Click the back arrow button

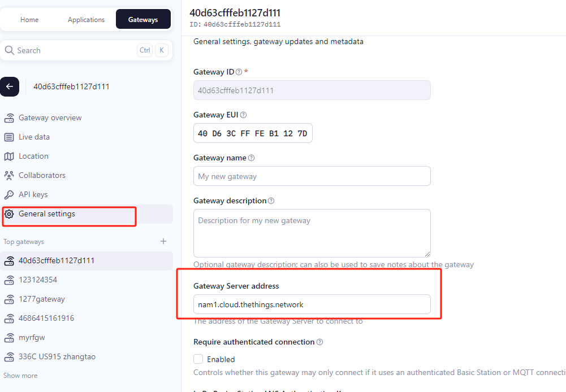[x=10, y=86]
